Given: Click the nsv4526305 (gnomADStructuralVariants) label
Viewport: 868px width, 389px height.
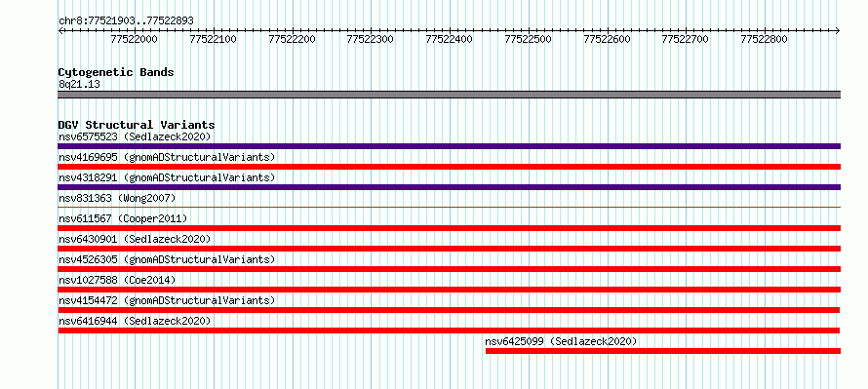Looking at the screenshot, I should (167, 259).
